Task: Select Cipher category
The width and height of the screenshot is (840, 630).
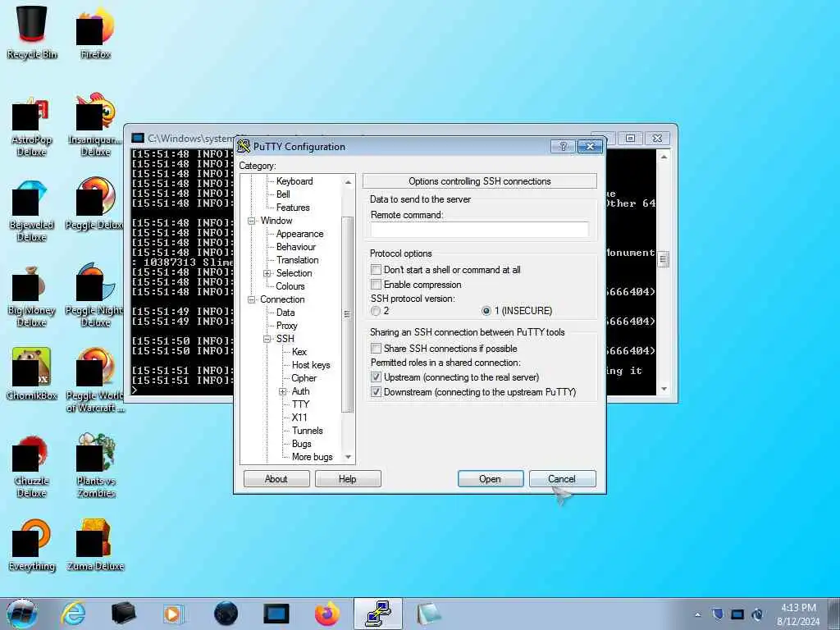Action: pos(304,377)
